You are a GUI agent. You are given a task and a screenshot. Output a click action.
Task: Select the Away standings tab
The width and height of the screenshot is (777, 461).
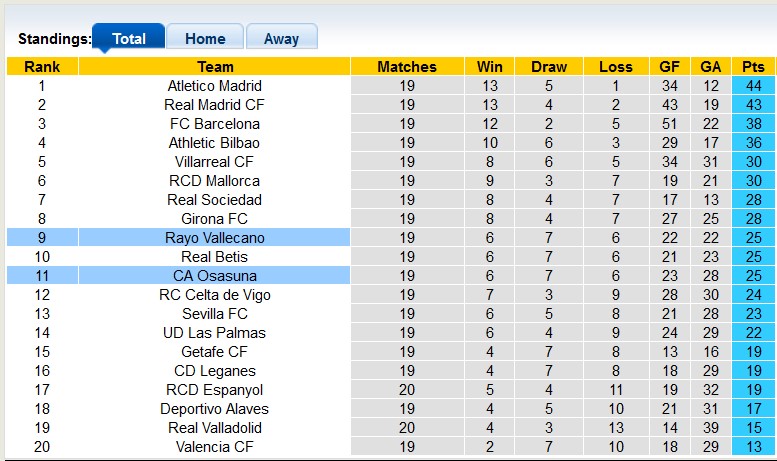click(x=281, y=39)
